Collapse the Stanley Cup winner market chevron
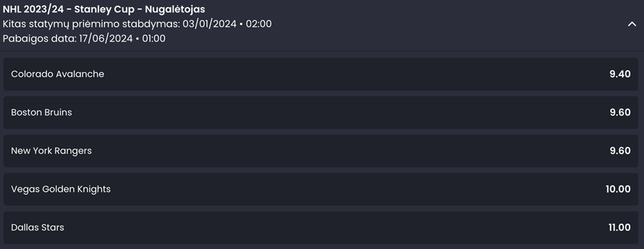644x249 pixels. click(x=632, y=24)
